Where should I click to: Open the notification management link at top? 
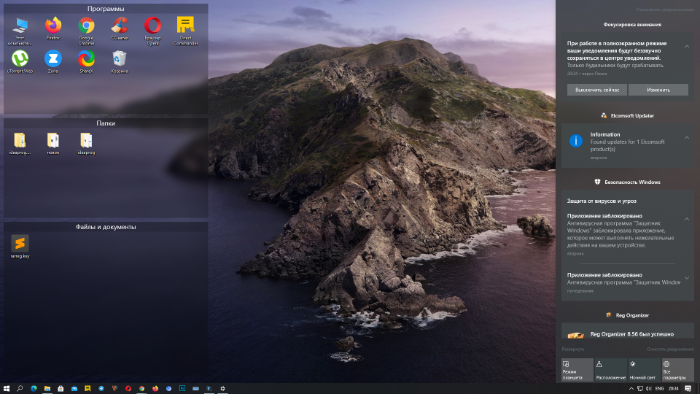pyautogui.click(x=664, y=9)
